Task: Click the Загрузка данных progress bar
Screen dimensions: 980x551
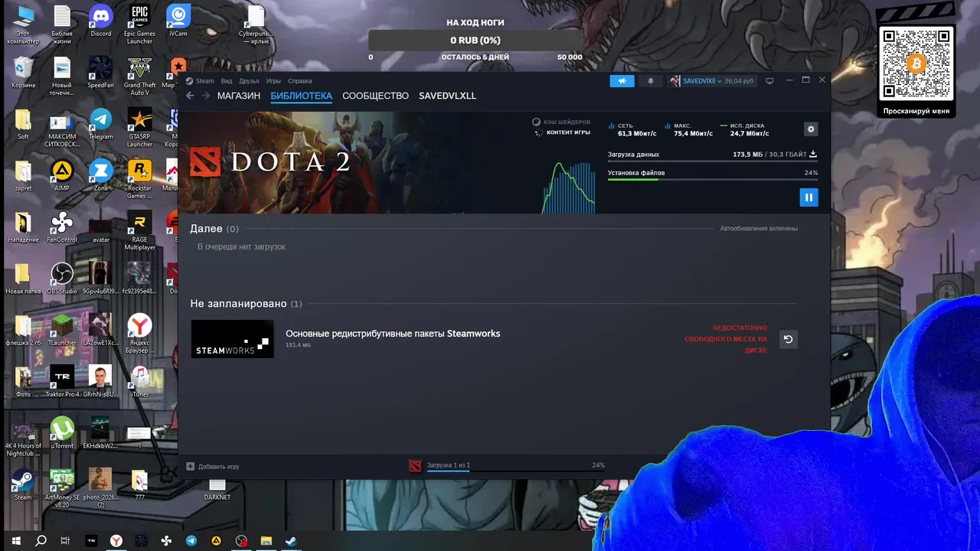Action: click(712, 161)
